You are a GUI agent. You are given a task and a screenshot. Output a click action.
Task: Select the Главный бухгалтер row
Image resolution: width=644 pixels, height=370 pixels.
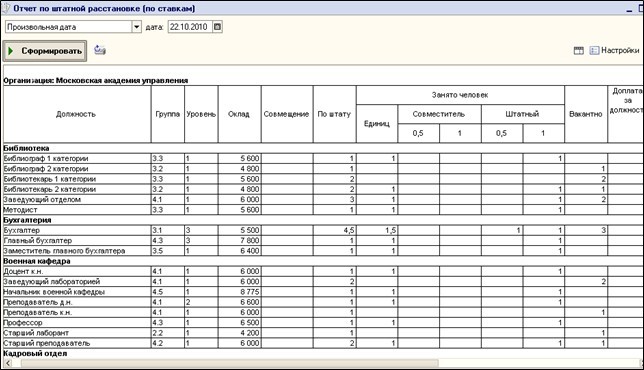click(x=323, y=241)
